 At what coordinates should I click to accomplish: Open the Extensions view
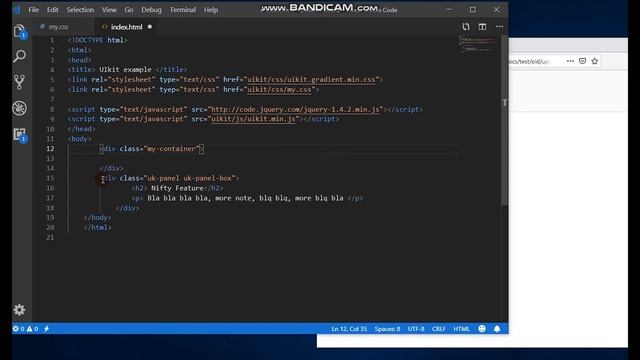[20, 135]
